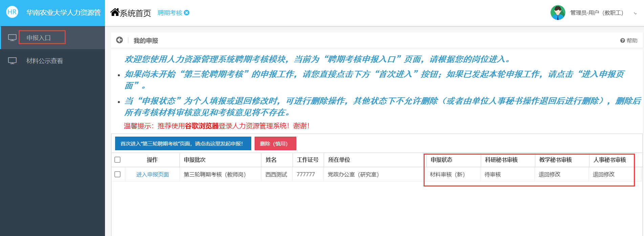Click the 科研秘书审核 column header

click(x=501, y=160)
